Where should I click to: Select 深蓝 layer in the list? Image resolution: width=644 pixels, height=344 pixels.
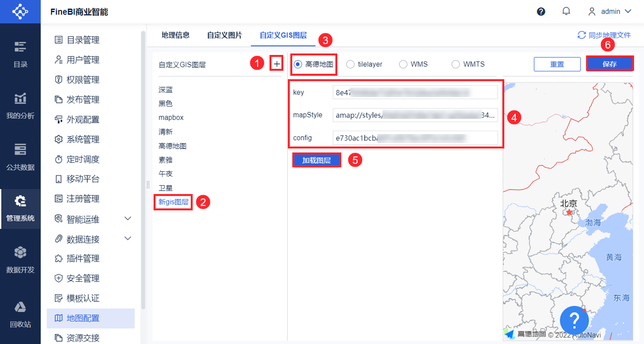tap(165, 90)
